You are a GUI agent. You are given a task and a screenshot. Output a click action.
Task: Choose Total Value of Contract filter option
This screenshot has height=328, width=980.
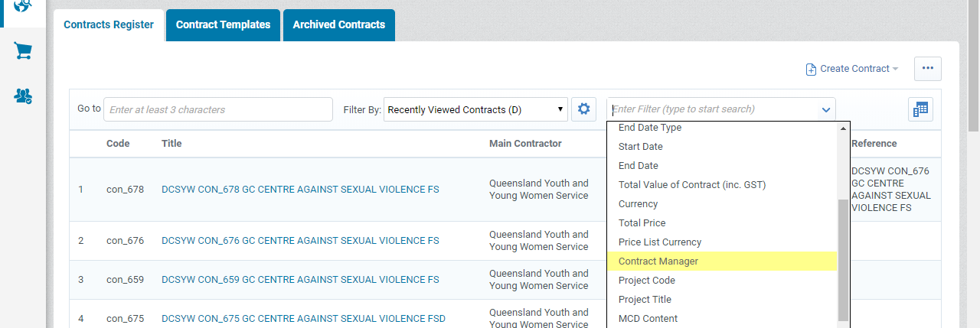click(x=691, y=184)
